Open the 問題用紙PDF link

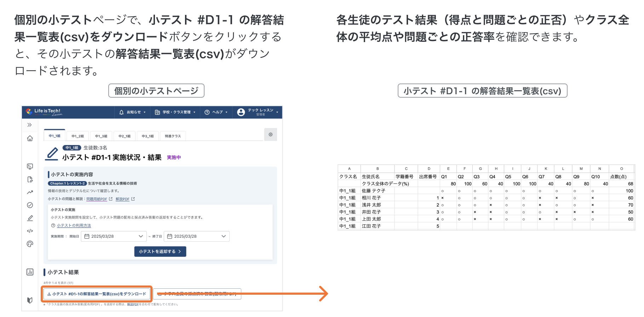97,199
